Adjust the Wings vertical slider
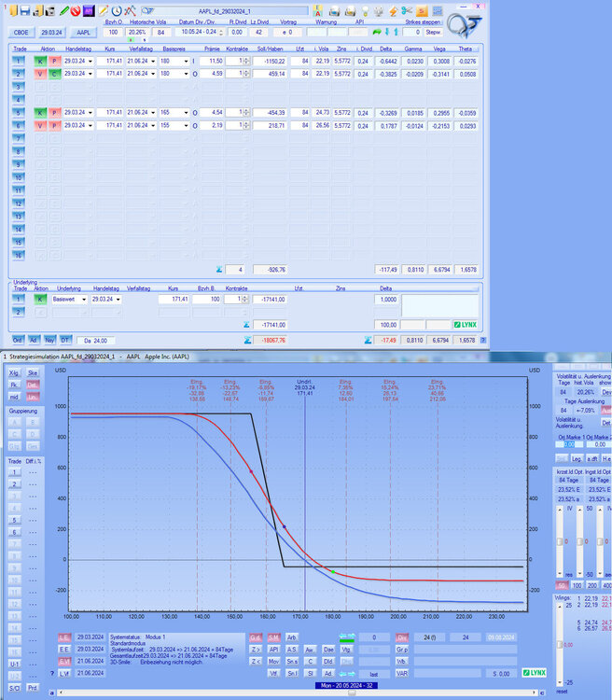Viewport: 612px width, 700px height. click(560, 645)
